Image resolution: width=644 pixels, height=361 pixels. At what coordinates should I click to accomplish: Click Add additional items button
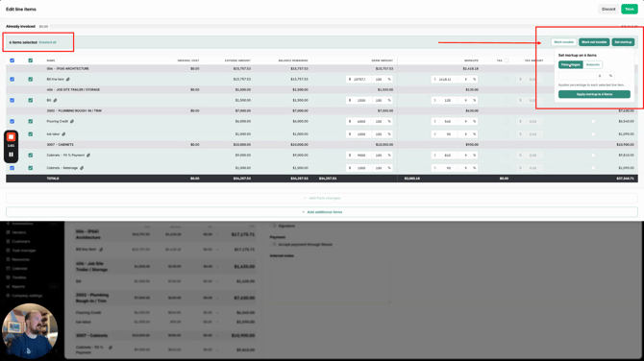coord(322,212)
